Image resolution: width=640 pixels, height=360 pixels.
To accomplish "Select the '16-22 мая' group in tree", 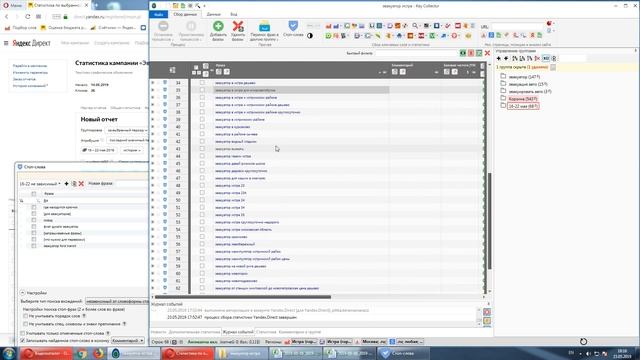I will coord(523,106).
